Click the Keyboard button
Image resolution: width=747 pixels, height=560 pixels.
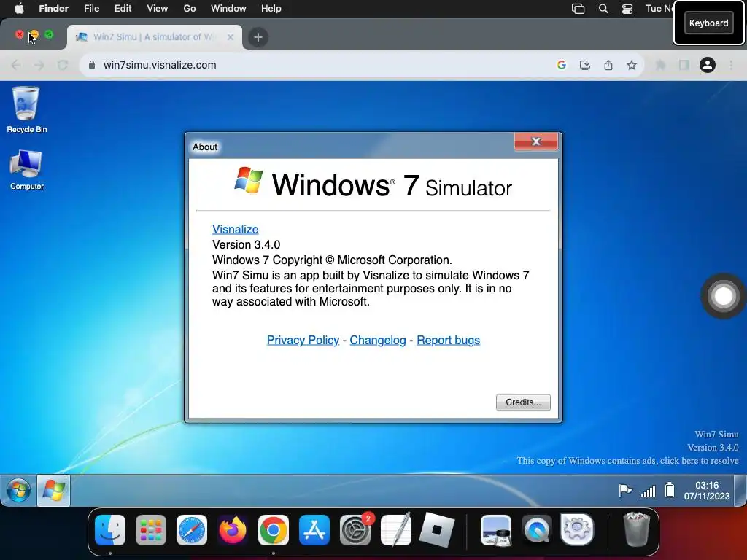tap(708, 23)
